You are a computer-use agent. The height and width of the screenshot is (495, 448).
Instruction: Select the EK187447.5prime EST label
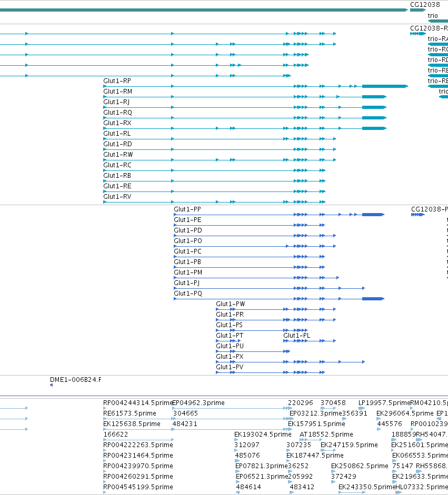[x=315, y=456]
